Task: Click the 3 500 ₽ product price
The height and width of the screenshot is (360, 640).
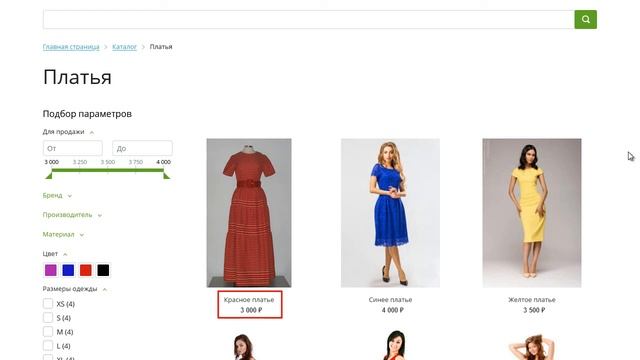Action: coord(534,310)
